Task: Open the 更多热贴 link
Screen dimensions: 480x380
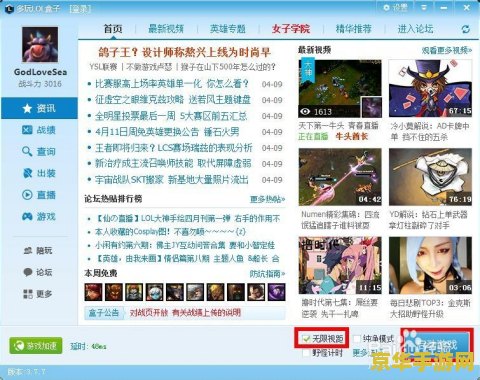Action: [267, 199]
